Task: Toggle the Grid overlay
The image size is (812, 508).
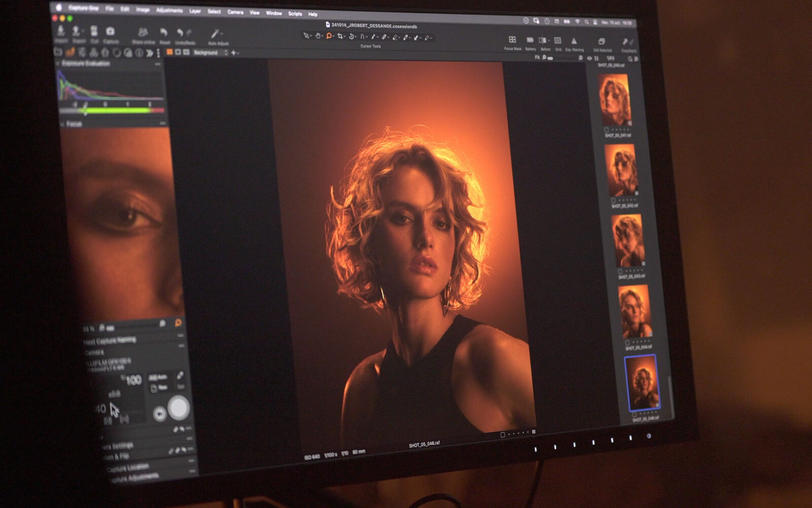Action: [x=558, y=41]
